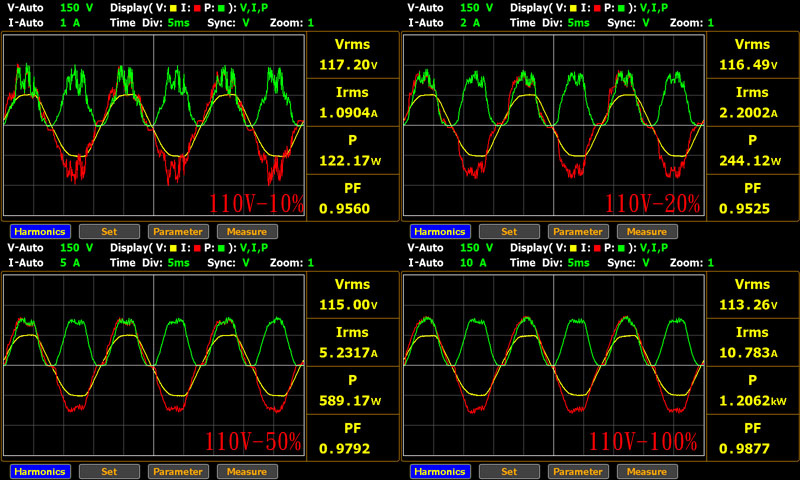
Task: Select the Irms reading 10.783A
Action: (x=748, y=352)
